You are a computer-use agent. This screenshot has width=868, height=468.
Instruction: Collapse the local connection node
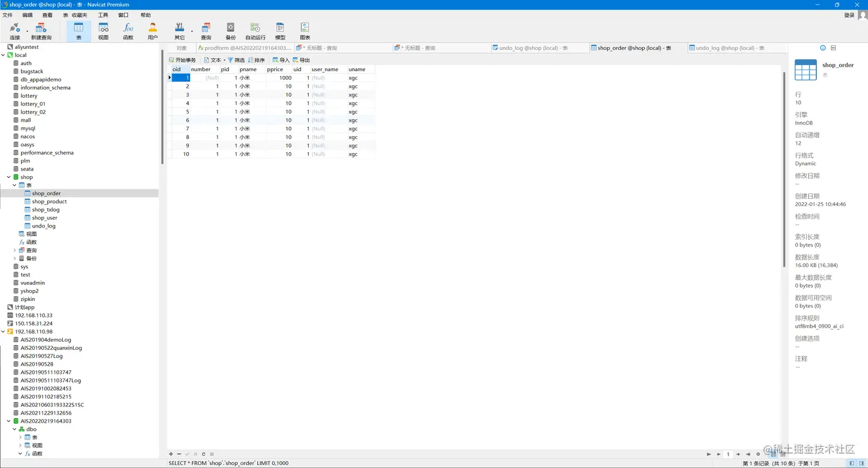3,55
